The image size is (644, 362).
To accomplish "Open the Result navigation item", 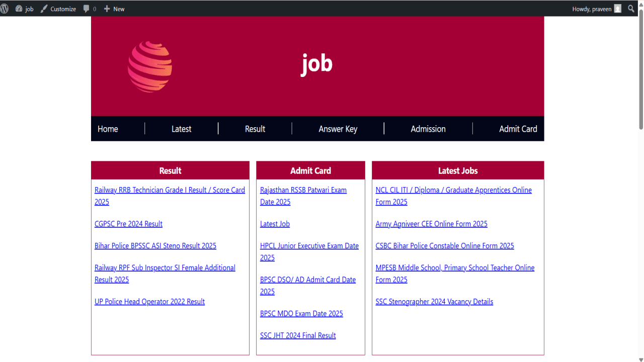I will (x=255, y=129).
